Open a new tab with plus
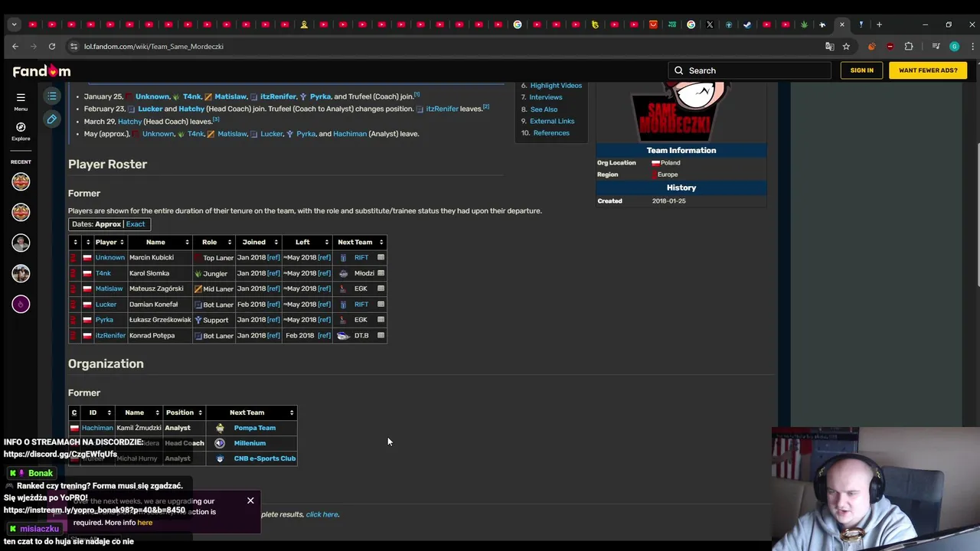The width and height of the screenshot is (980, 551). 879,24
